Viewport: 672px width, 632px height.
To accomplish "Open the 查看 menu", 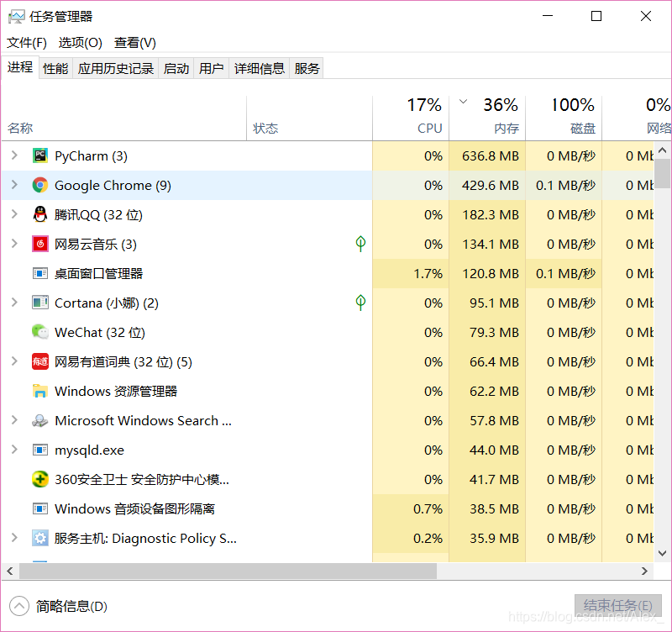I will click(x=134, y=42).
